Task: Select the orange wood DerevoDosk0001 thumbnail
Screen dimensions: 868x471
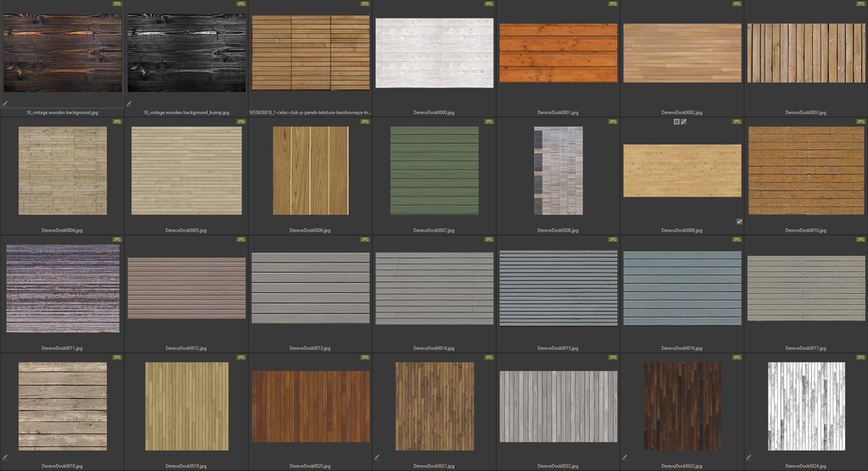Action: tap(558, 53)
